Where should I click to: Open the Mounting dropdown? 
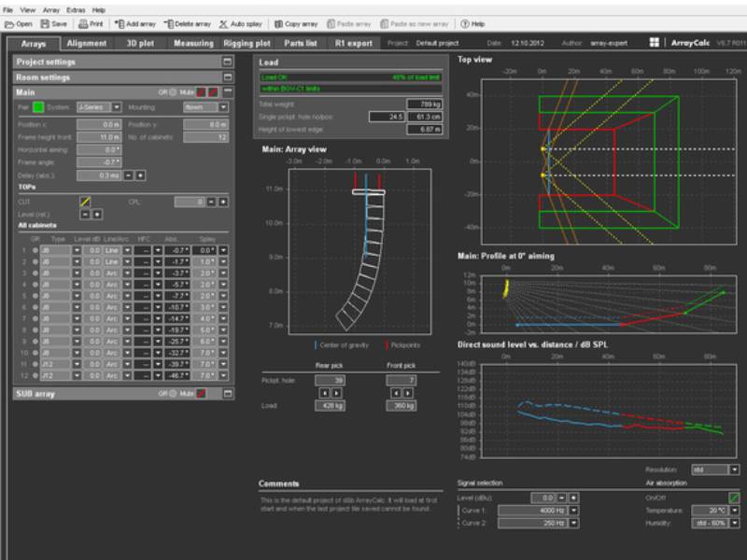223,107
